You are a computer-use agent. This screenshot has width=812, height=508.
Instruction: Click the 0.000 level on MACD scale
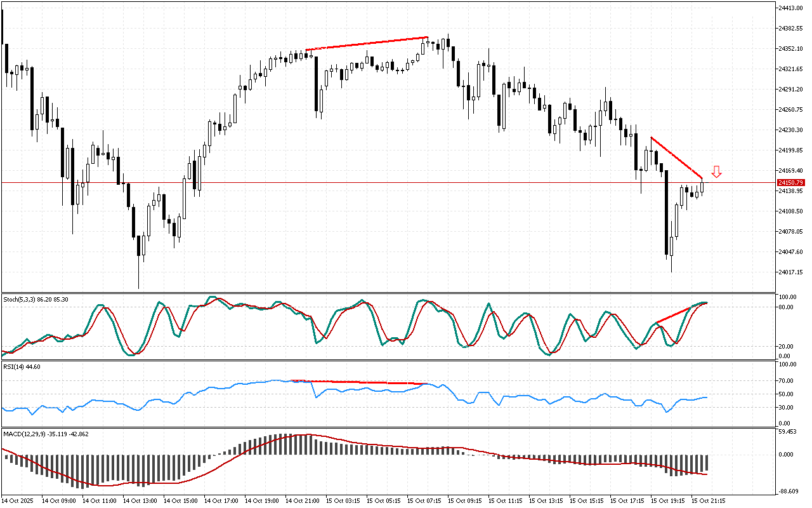click(787, 455)
